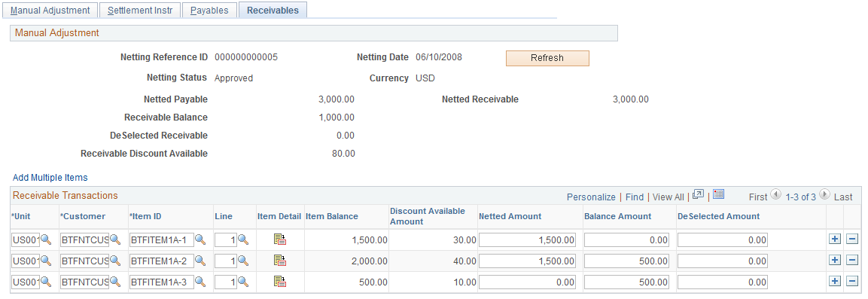Click the Refresh button

point(547,58)
